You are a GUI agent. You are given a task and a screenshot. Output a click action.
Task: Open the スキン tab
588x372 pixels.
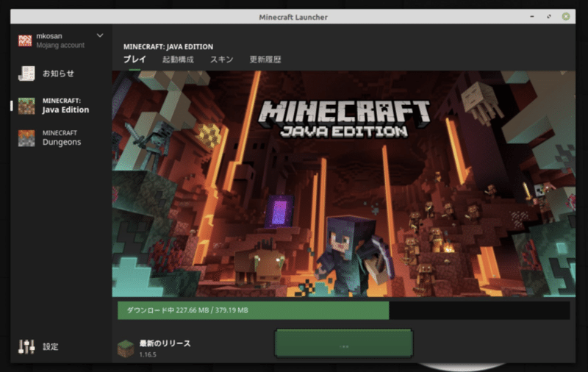[222, 60]
